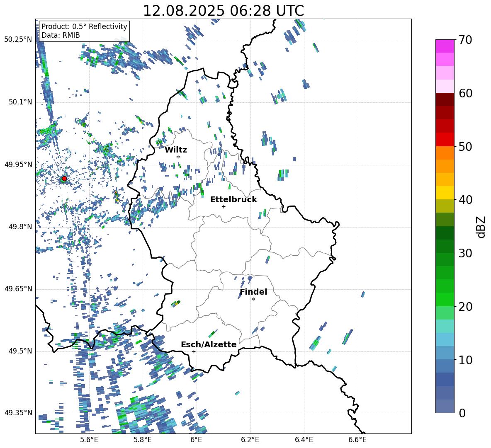Viewport: 491px width, 448px height.
Task: Click the 50.1°N latitude label
Action: coord(20,102)
